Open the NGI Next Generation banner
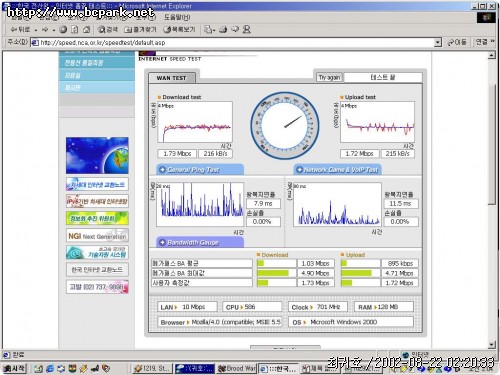Viewport: 500px width, 375px height. [x=97, y=236]
